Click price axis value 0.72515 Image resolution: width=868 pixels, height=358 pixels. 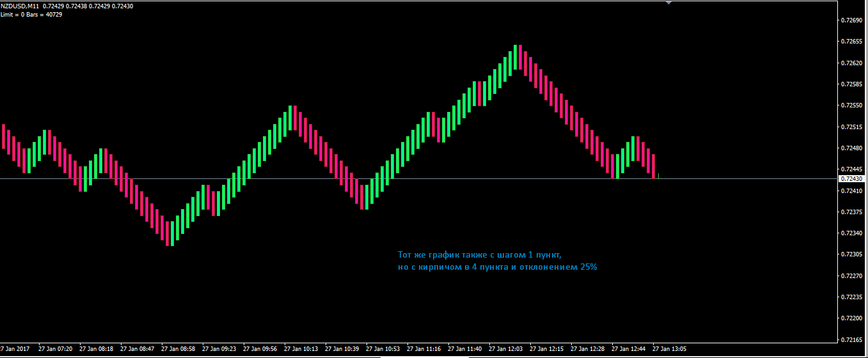tap(851, 127)
